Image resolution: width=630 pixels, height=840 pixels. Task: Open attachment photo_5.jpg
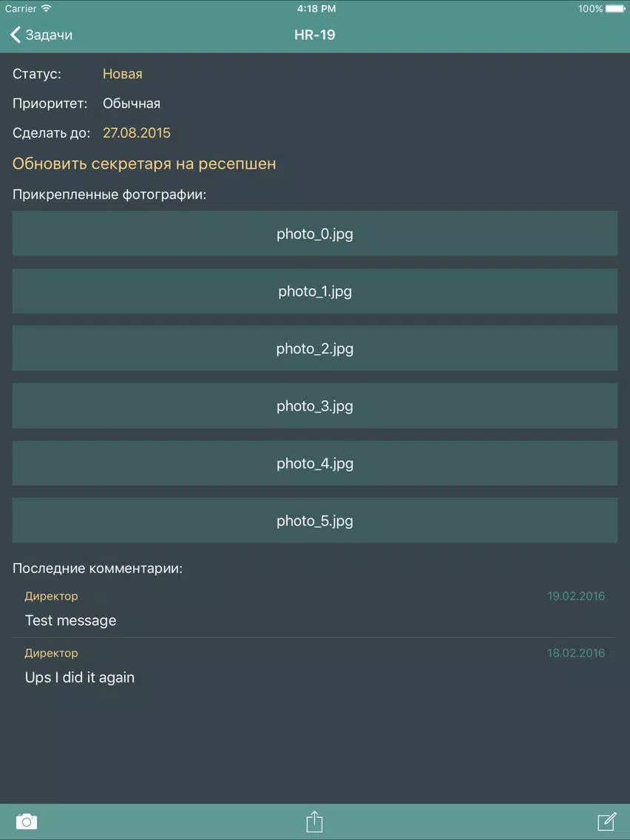click(314, 520)
